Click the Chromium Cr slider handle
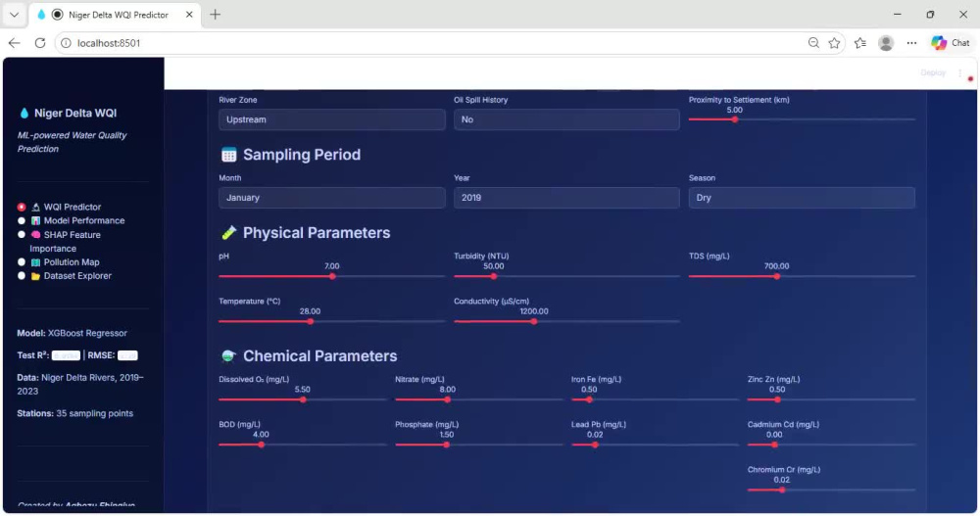The image size is (980, 516). coord(782,490)
